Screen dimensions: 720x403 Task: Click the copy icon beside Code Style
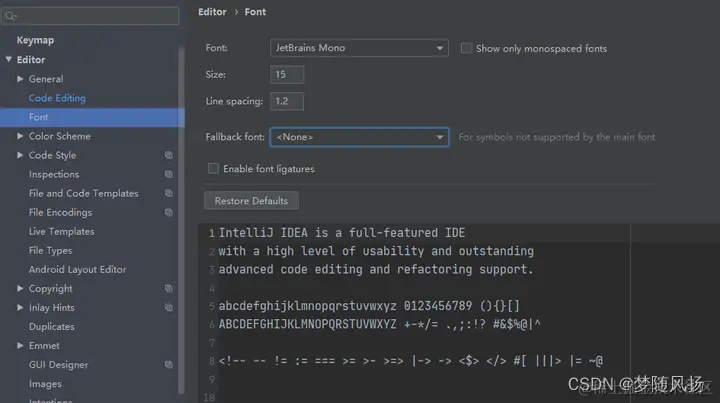click(x=169, y=155)
